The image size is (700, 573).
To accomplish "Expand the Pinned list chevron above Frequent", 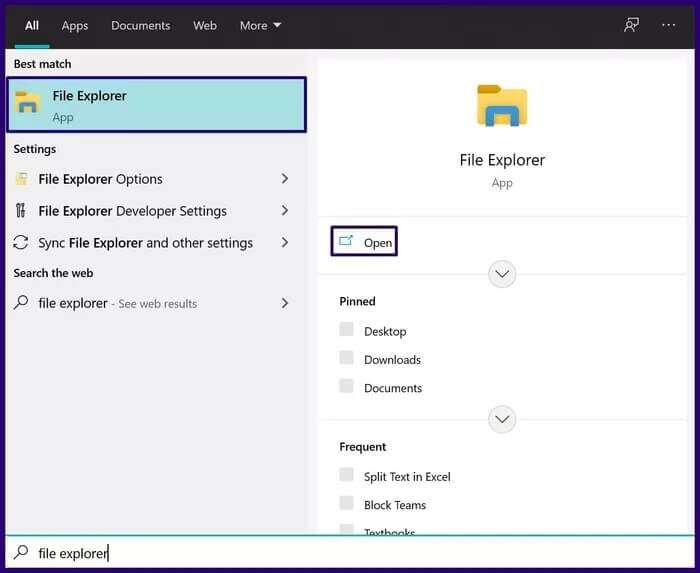I will pyautogui.click(x=502, y=419).
